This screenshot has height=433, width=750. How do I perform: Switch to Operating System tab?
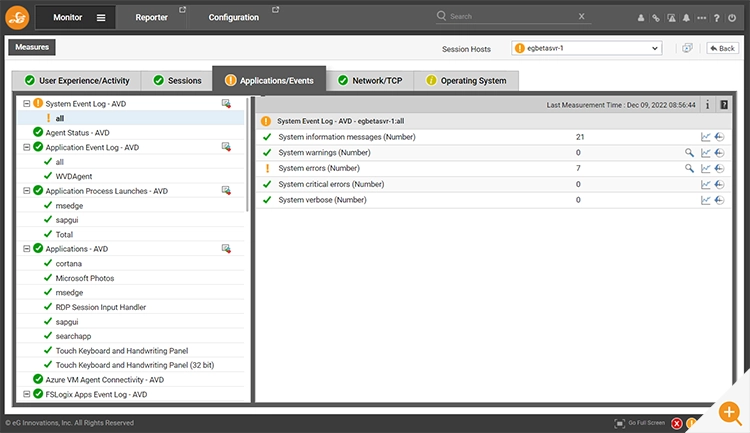[466, 80]
